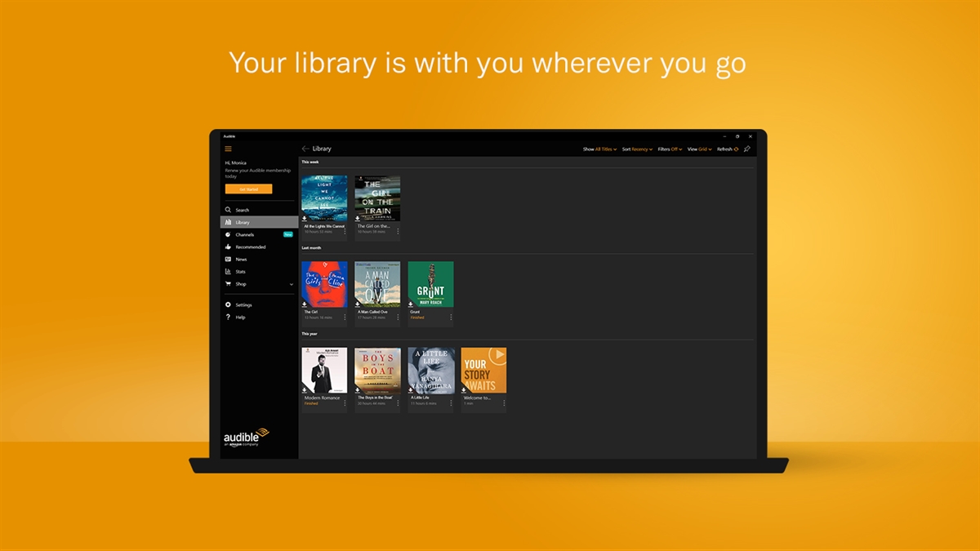Open more options for A Man Called Ove
This screenshot has height=551, width=980.
pos(398,317)
